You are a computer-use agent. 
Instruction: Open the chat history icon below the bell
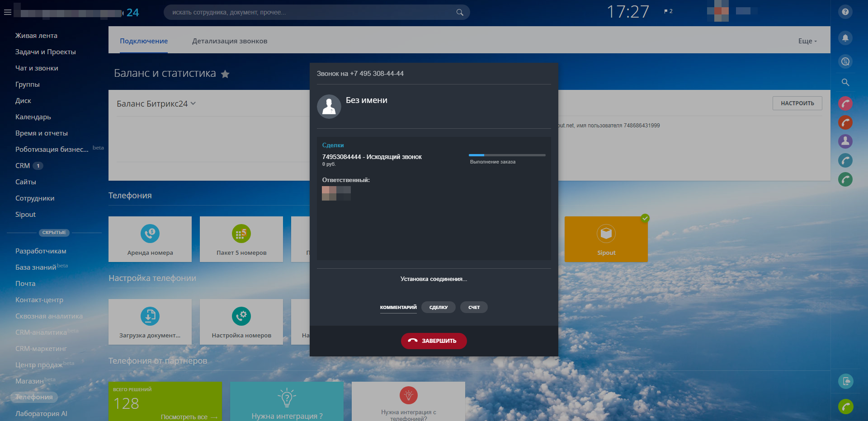845,61
